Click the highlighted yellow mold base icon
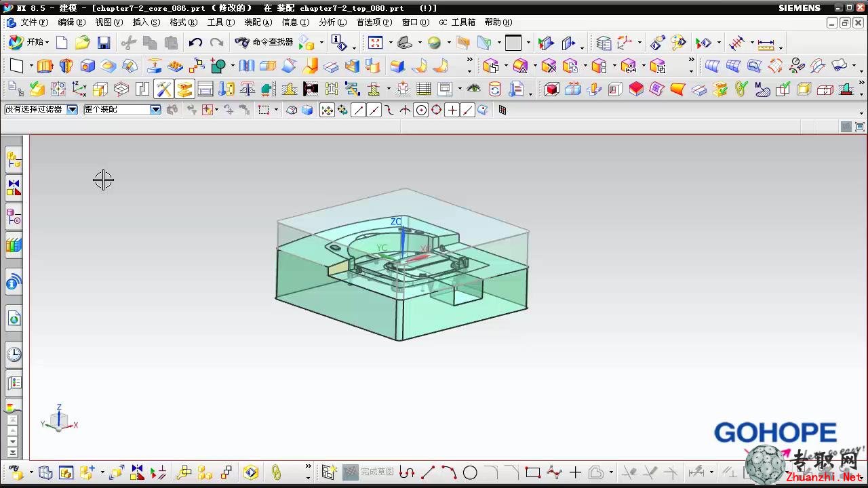 click(x=184, y=89)
